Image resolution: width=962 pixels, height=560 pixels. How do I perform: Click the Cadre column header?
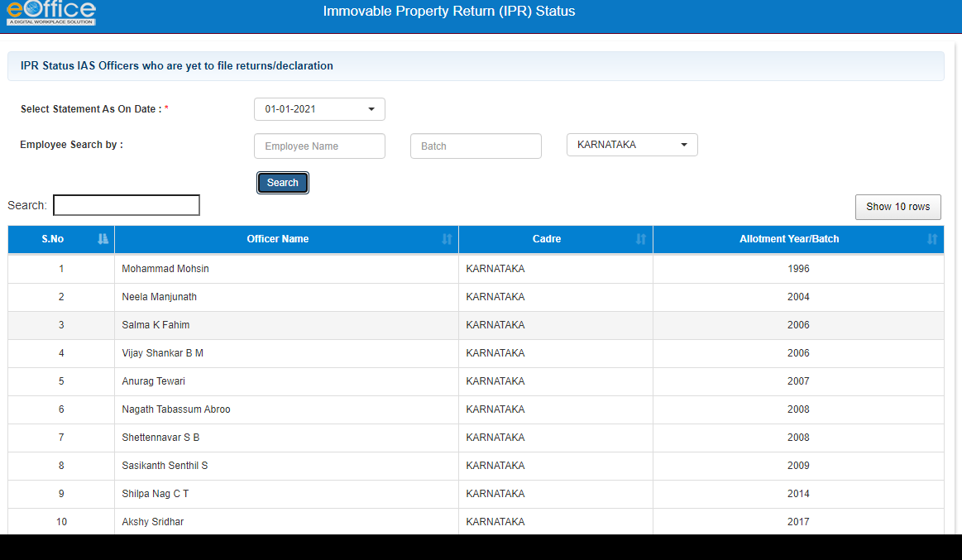click(x=547, y=239)
